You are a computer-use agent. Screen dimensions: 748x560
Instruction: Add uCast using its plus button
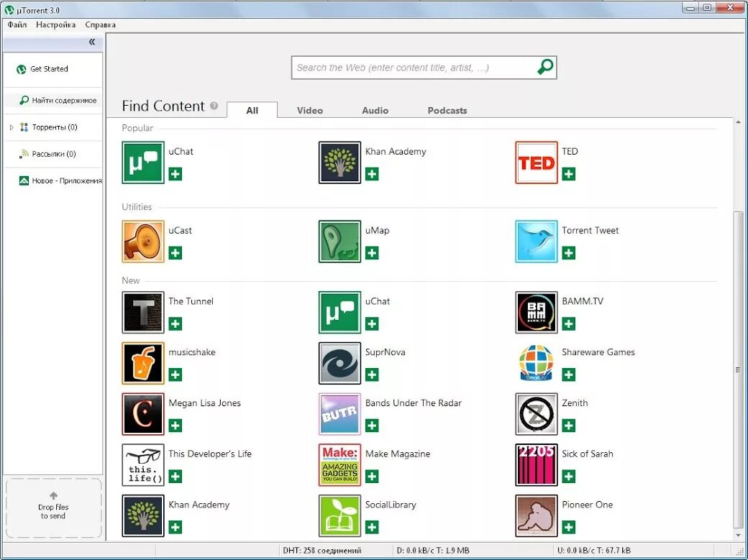175,253
